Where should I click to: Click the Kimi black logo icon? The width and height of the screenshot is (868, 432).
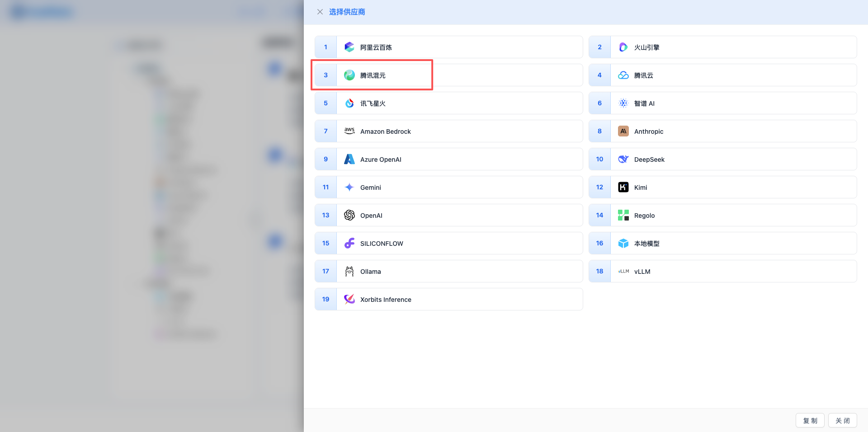point(623,187)
